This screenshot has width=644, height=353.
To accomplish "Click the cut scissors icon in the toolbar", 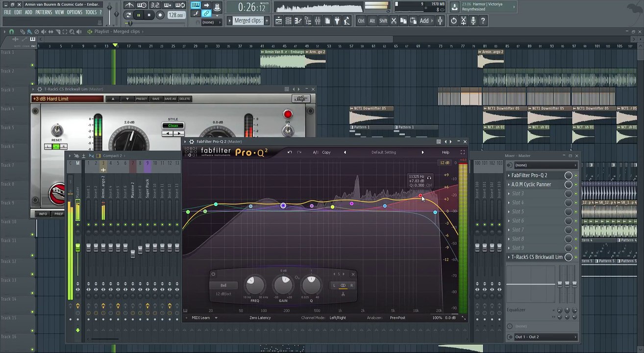I will click(x=394, y=21).
